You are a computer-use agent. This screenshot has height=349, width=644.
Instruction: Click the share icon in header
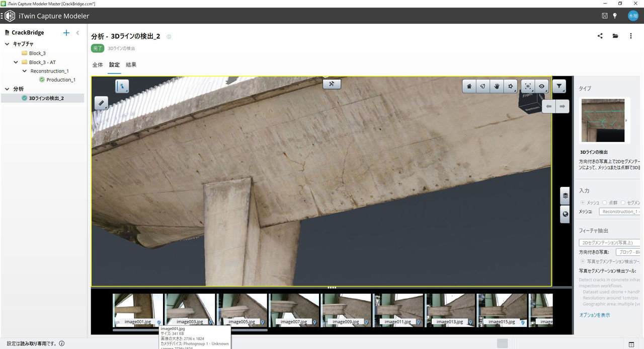(x=600, y=36)
